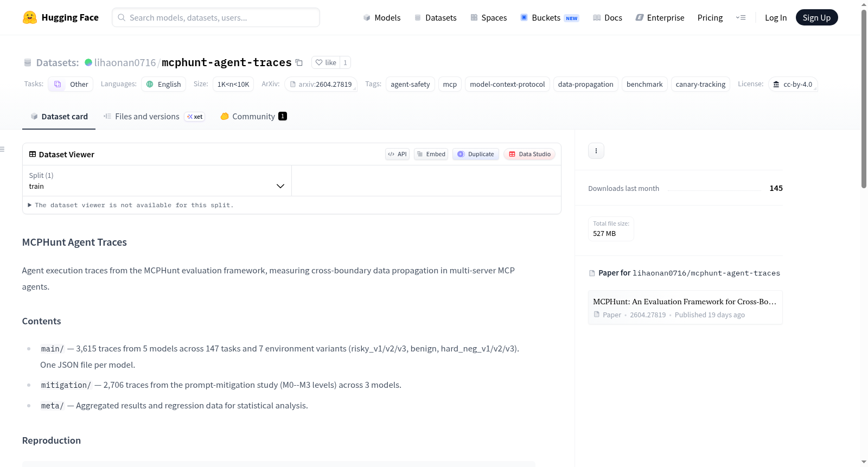The height and width of the screenshot is (467, 868).
Task: Switch to Files and versions tab
Action: (154, 116)
